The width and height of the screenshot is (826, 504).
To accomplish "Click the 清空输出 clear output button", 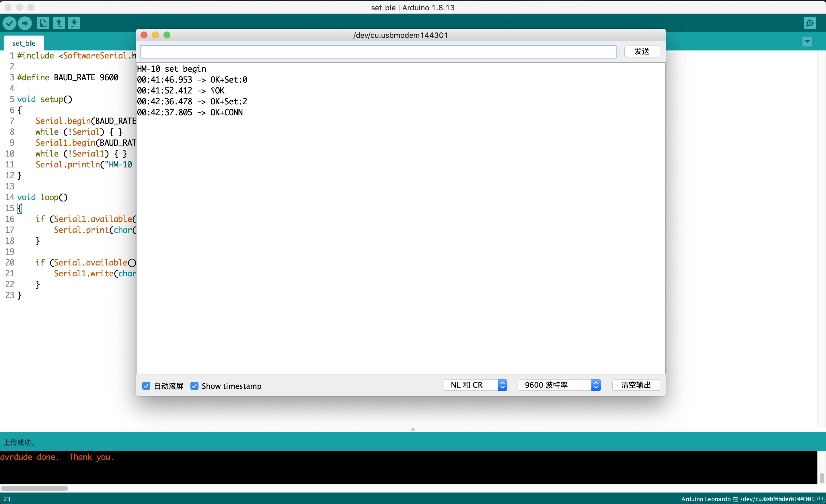I will [636, 385].
